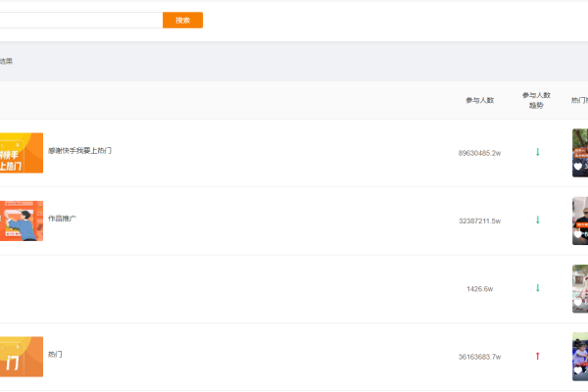Click heart icon on 热门 row video

pyautogui.click(x=578, y=371)
